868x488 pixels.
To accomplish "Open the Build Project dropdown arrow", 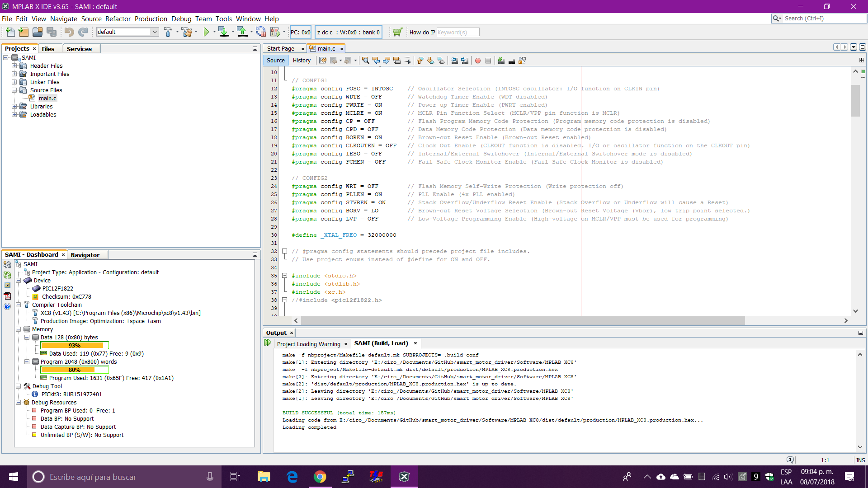I will click(177, 32).
